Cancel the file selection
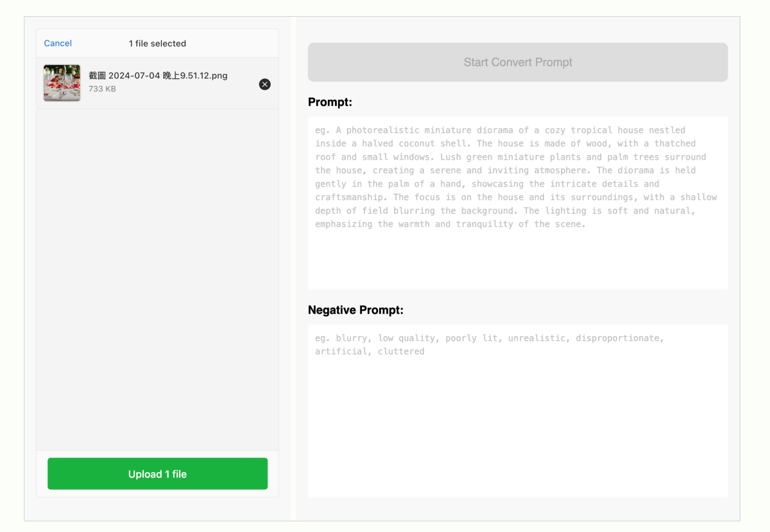This screenshot has width=770, height=532. 58,44
